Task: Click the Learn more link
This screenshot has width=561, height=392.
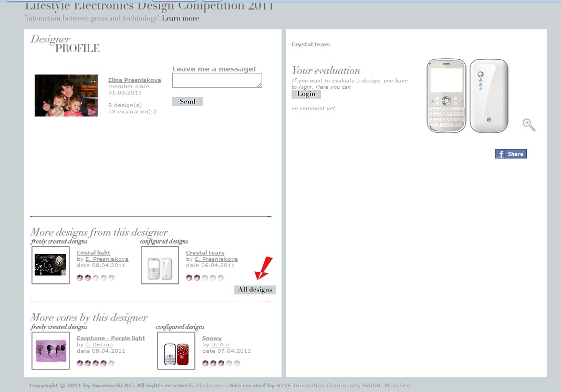Action: coord(180,18)
